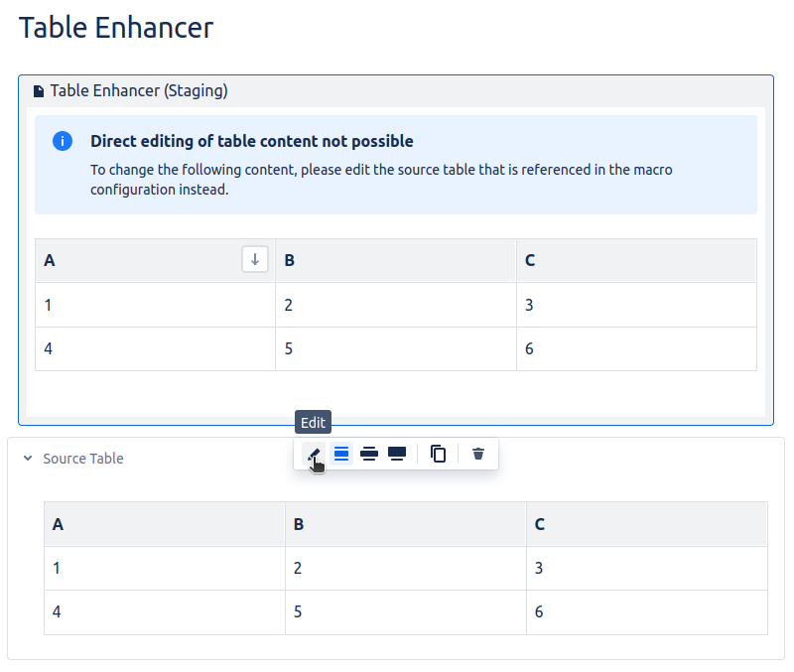
Task: Collapse the Source Table expand section
Action: pyautogui.click(x=26, y=459)
